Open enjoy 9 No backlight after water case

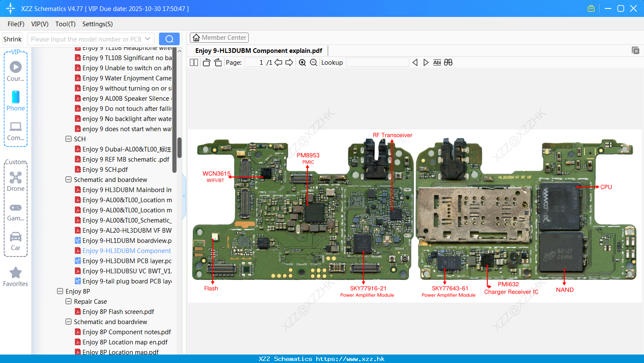(x=123, y=118)
